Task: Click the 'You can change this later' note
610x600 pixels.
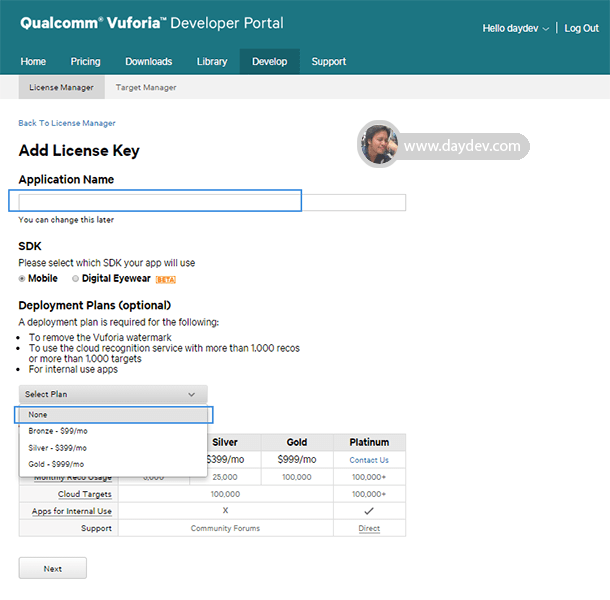Action: (x=66, y=220)
